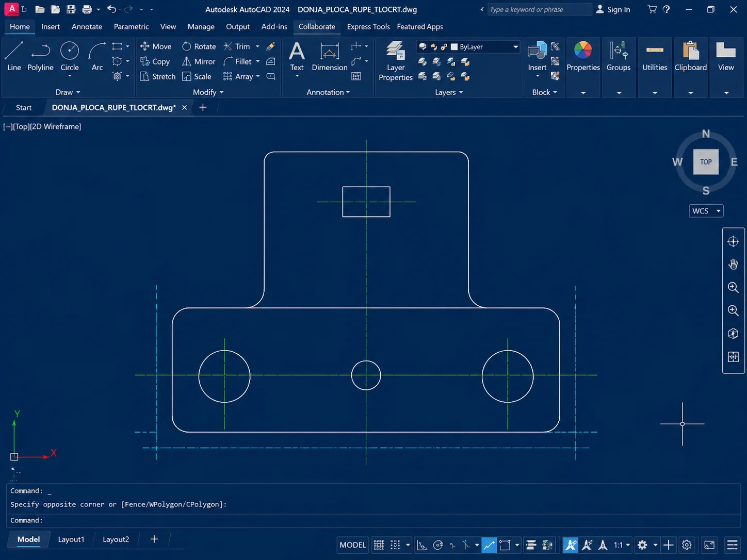Activate the Rotate tool
This screenshot has height=560, width=747.
[199, 46]
